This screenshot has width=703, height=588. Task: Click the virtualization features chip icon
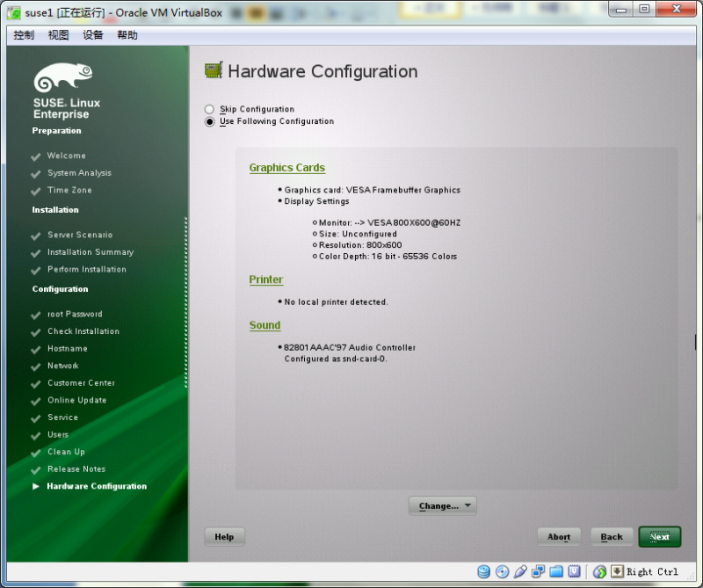pos(573,571)
